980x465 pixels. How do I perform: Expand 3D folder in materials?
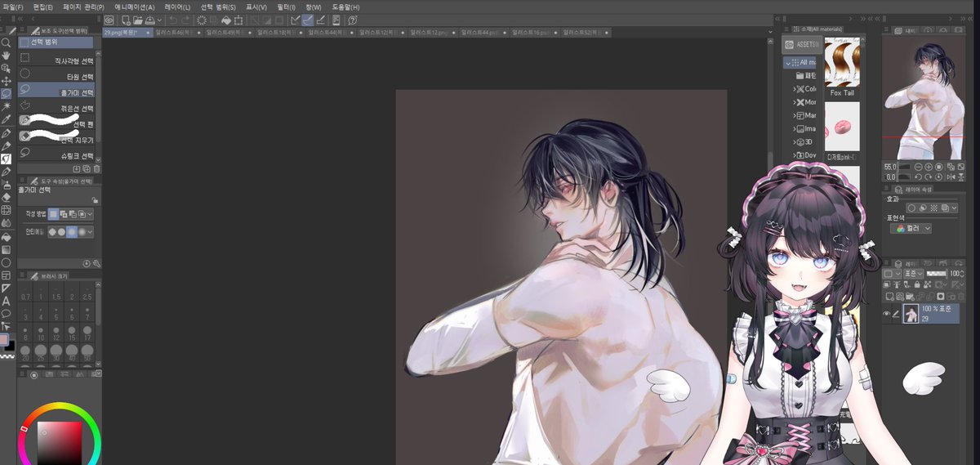[x=795, y=141]
